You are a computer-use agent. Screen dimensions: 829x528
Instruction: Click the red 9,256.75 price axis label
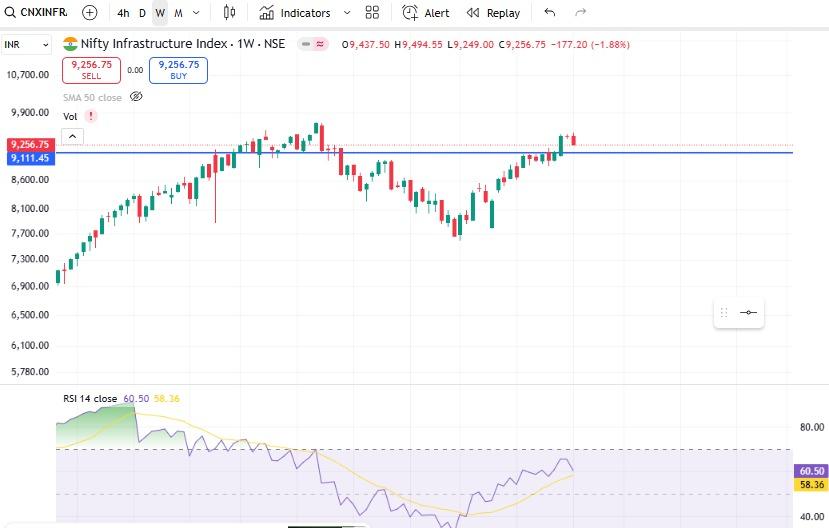tap(30, 144)
